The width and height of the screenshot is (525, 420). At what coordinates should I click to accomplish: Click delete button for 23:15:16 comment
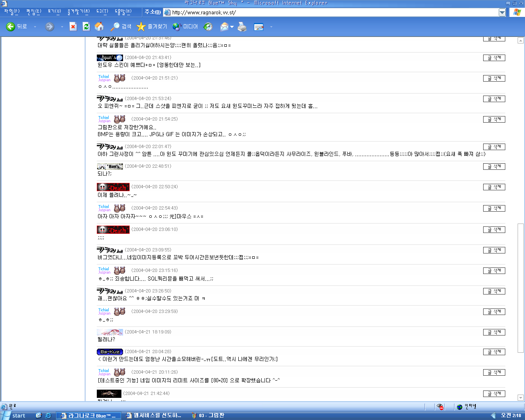494,271
